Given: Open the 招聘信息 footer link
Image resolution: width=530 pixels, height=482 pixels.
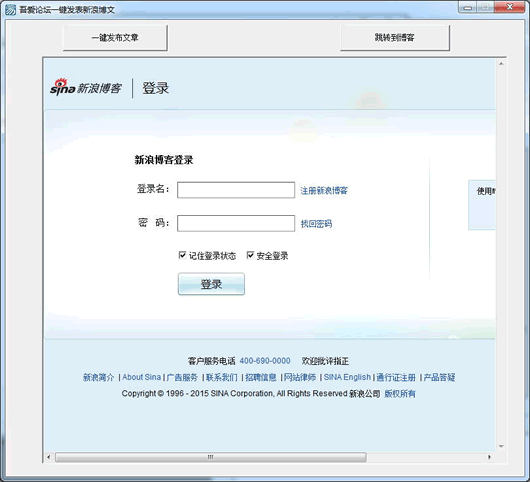Looking at the screenshot, I should pos(261,377).
